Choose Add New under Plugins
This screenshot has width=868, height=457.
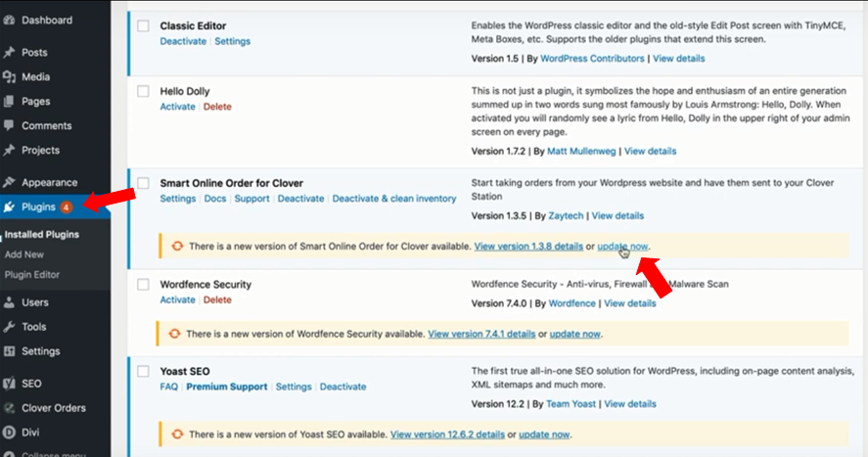(24, 254)
